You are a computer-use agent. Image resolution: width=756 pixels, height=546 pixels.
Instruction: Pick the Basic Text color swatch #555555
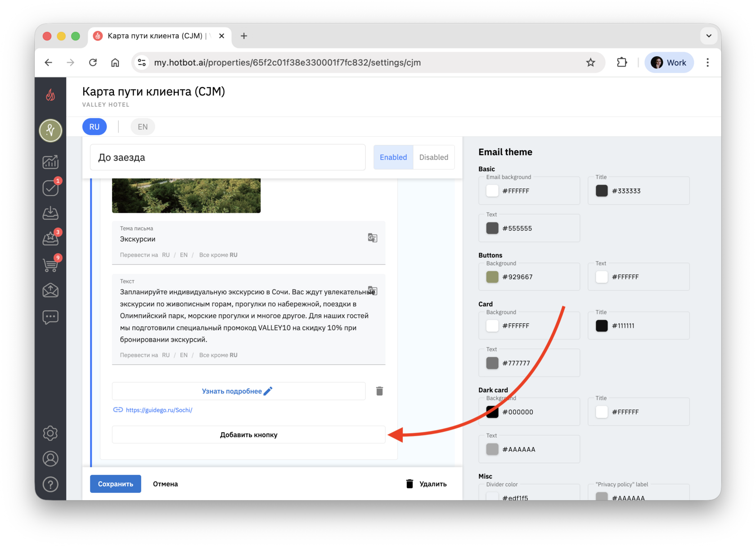(492, 228)
